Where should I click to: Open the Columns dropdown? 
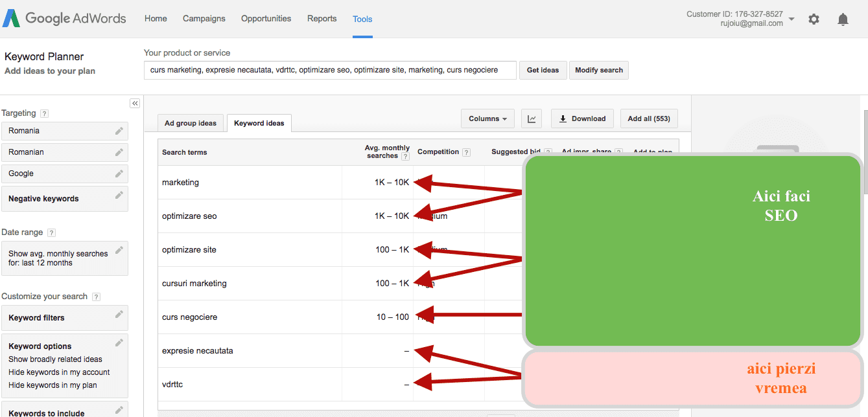click(488, 118)
